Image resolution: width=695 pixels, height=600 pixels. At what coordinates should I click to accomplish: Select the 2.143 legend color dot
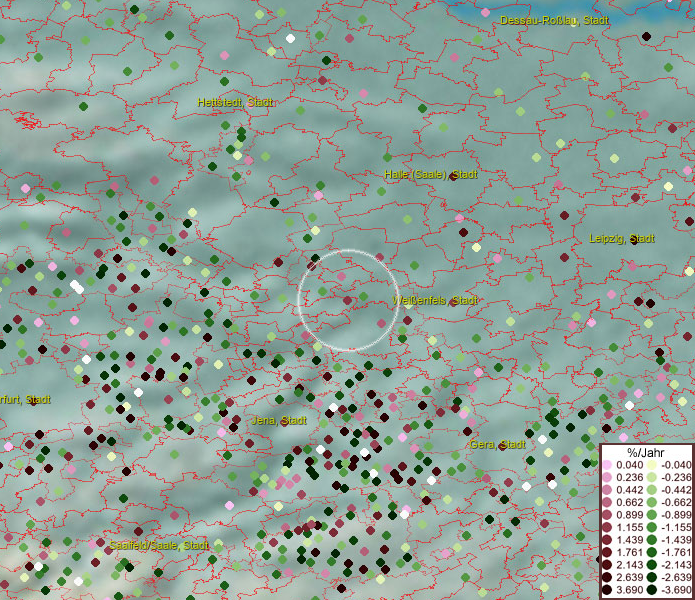coord(607,565)
